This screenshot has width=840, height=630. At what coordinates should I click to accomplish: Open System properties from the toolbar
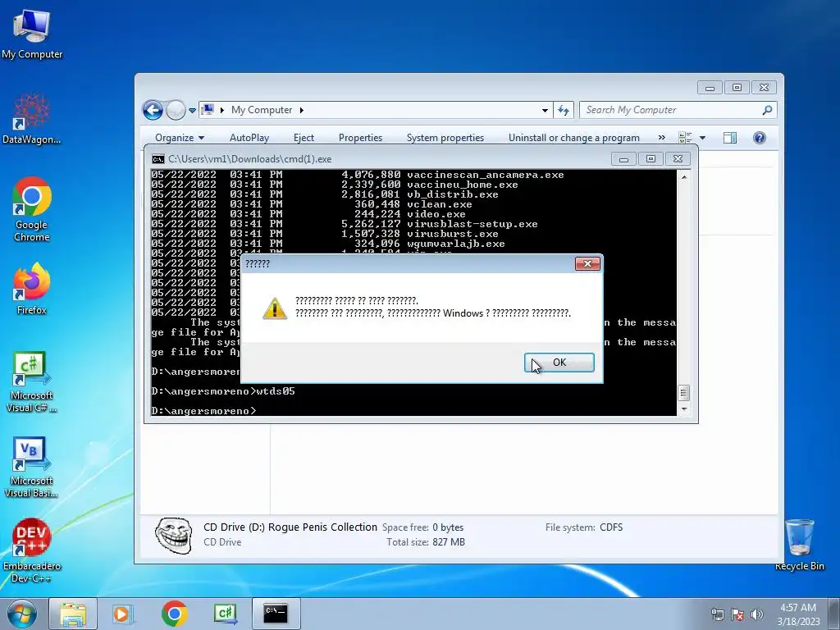tap(445, 138)
